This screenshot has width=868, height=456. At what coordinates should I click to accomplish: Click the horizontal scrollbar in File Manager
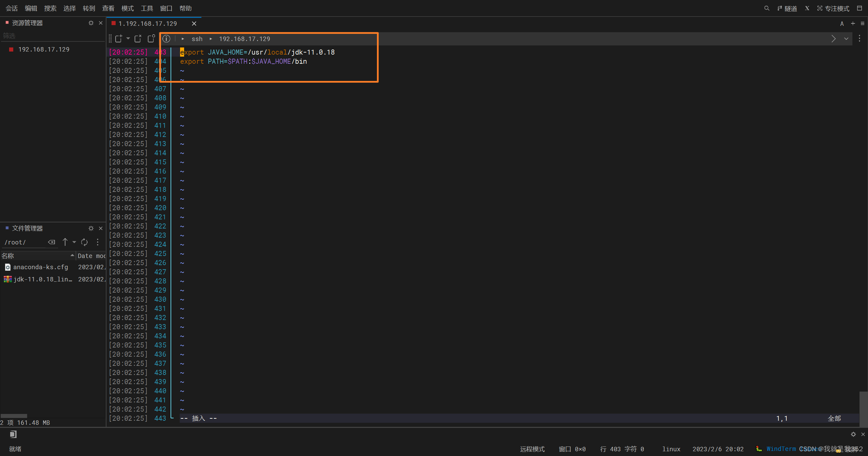[14, 416]
